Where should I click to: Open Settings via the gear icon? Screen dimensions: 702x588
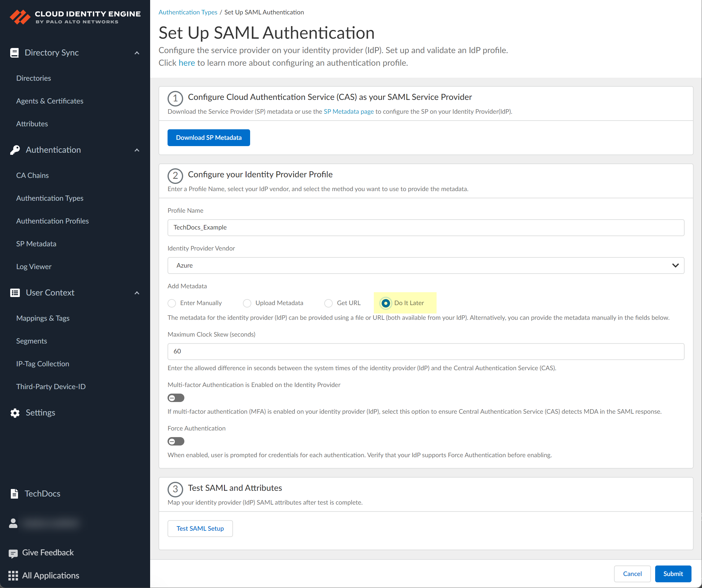coord(14,412)
